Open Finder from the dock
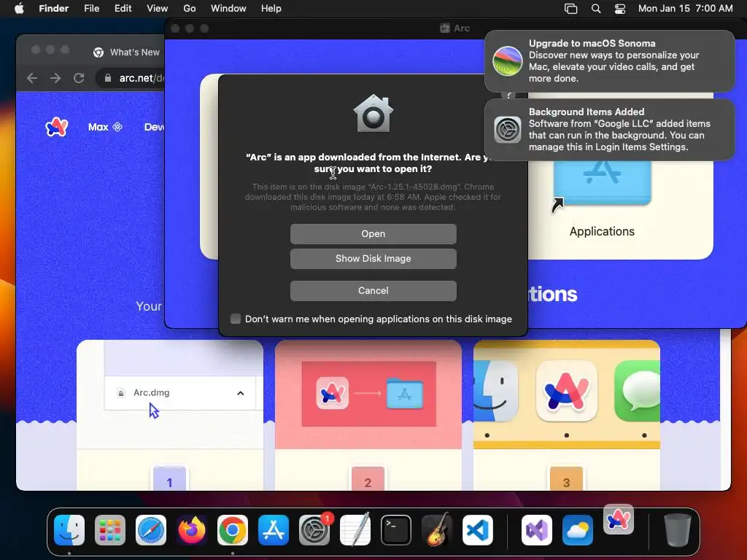 pos(69,530)
